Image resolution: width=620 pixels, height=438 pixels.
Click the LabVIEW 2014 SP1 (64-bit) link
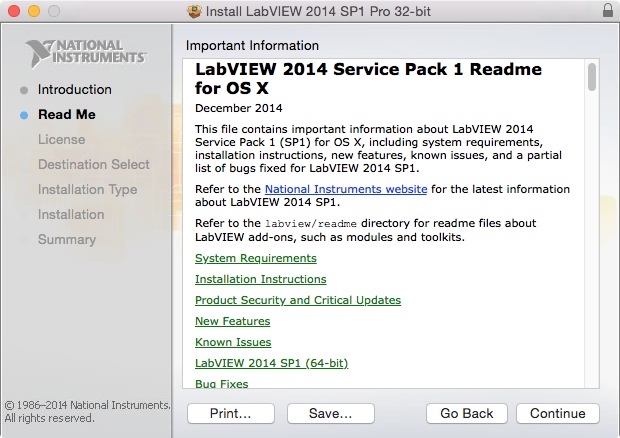[272, 363]
